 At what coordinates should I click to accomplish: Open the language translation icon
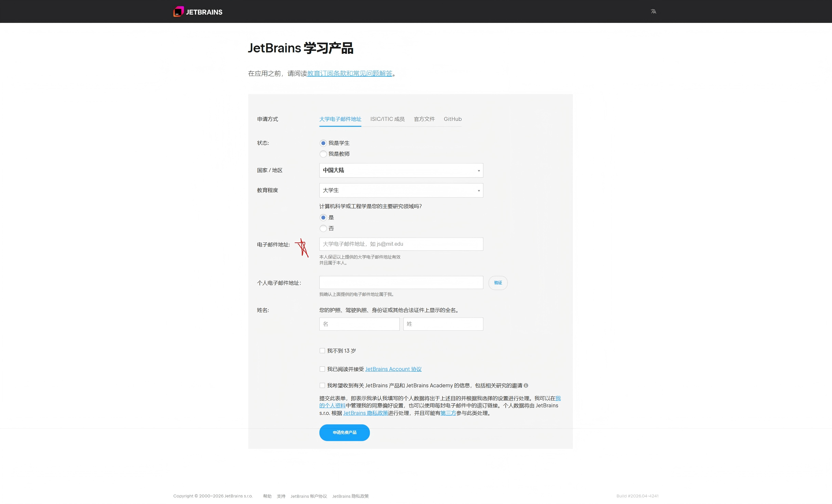(x=653, y=11)
